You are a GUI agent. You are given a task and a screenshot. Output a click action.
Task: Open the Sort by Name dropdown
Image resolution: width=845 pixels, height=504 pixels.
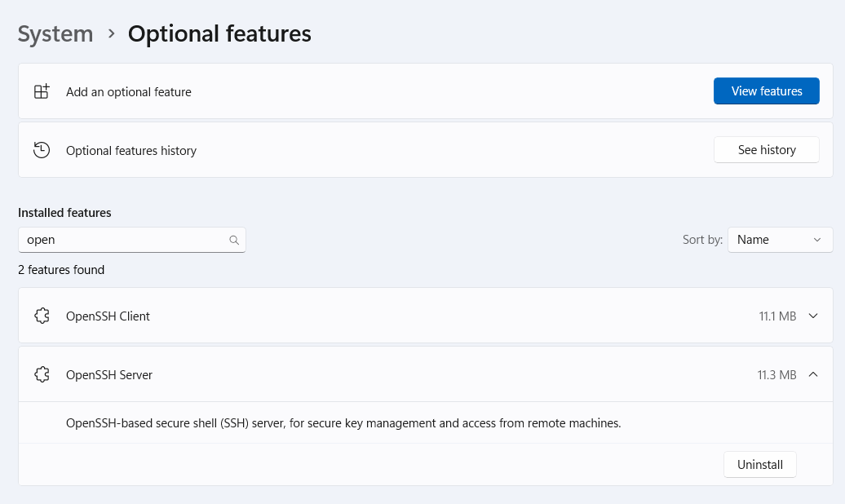coord(780,240)
